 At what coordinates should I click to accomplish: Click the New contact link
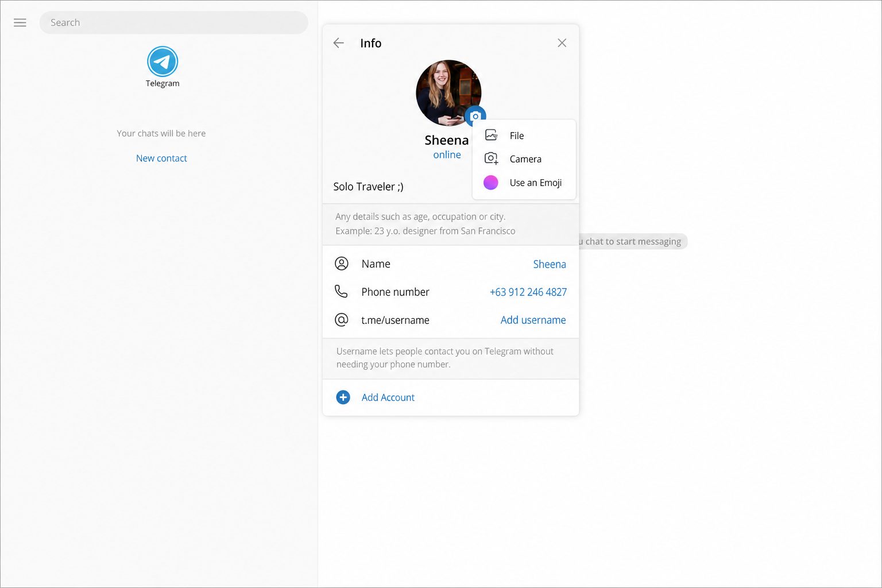point(161,158)
